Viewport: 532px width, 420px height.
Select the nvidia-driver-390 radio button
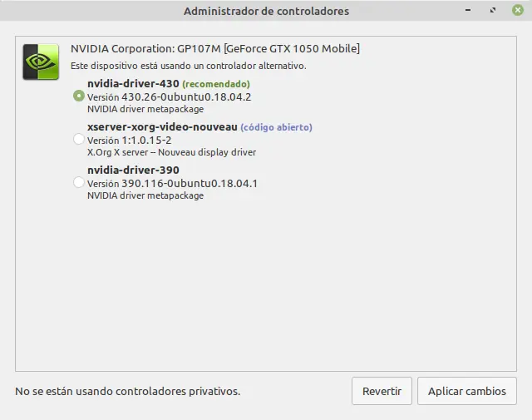(x=79, y=182)
